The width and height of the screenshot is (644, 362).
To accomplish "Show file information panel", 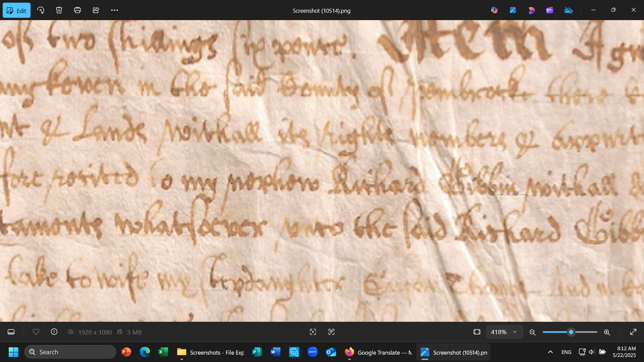I will click(54, 332).
